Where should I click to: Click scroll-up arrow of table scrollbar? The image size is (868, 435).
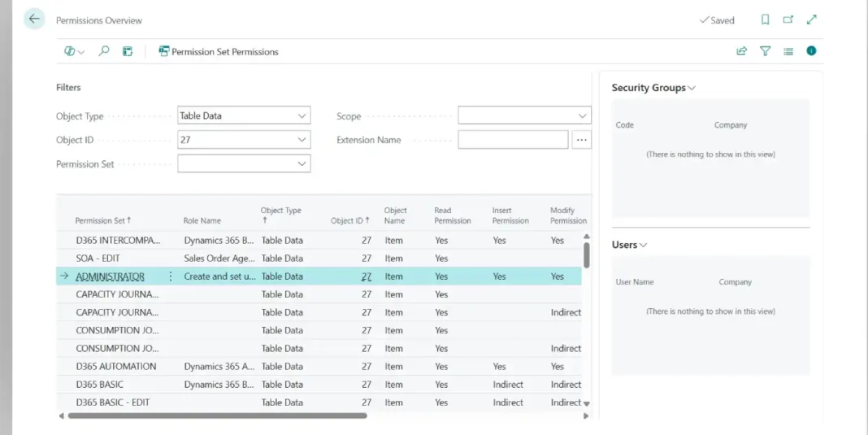pos(587,237)
